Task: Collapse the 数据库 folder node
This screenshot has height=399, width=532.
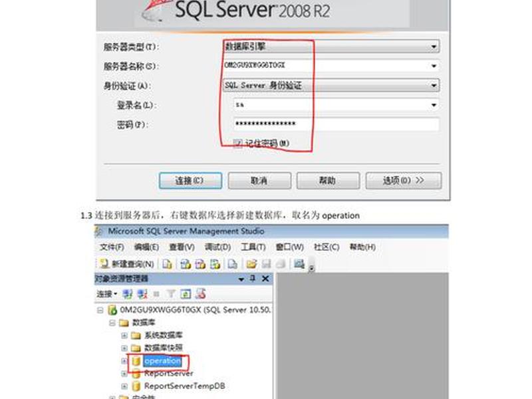Action: point(112,323)
